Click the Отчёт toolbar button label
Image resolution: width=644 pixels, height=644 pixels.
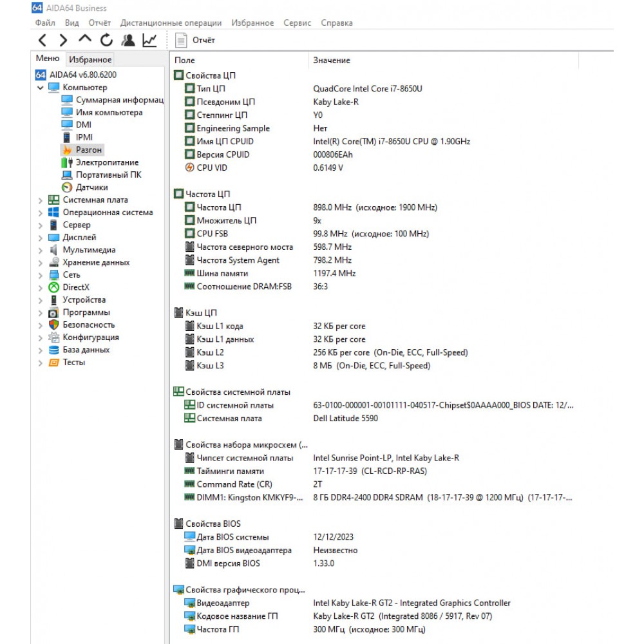point(204,40)
